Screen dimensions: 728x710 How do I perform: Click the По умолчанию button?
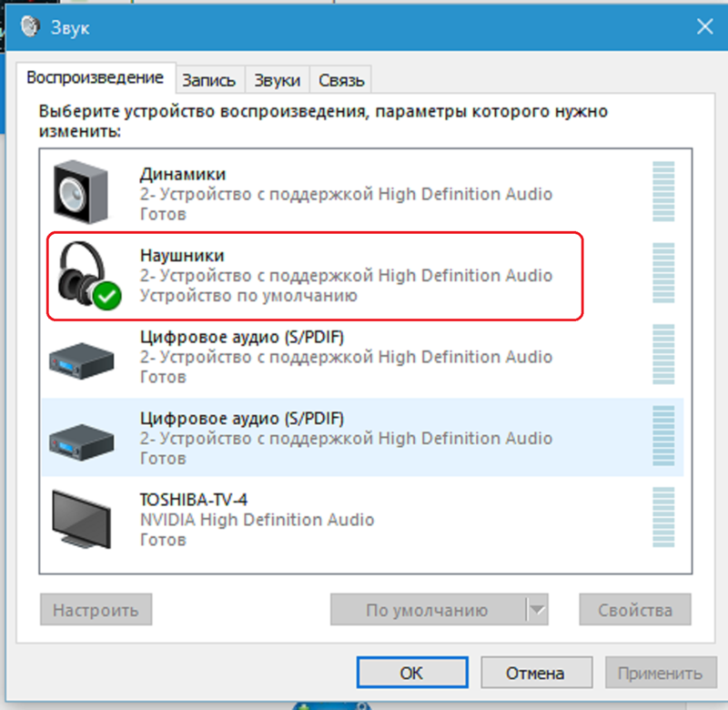(x=428, y=610)
